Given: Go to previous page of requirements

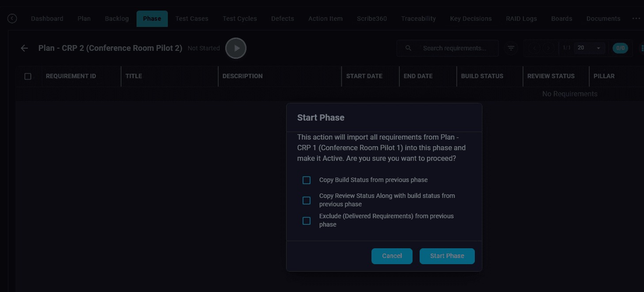Looking at the screenshot, I should [535, 48].
